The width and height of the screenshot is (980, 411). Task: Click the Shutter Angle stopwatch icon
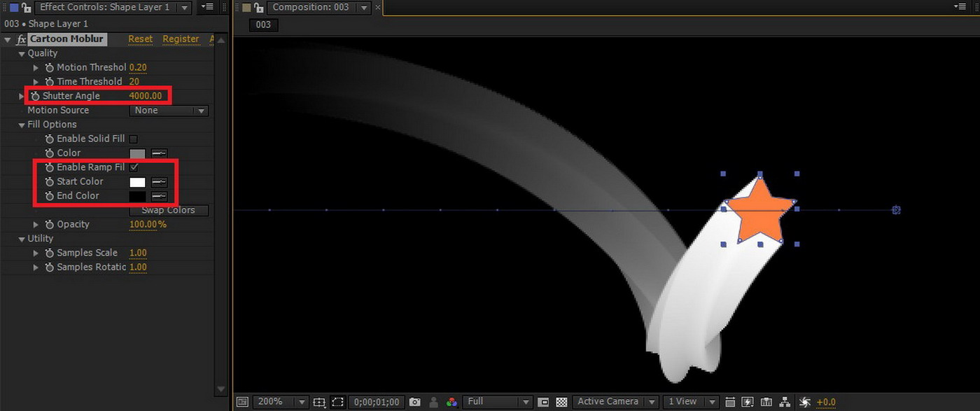pos(35,96)
